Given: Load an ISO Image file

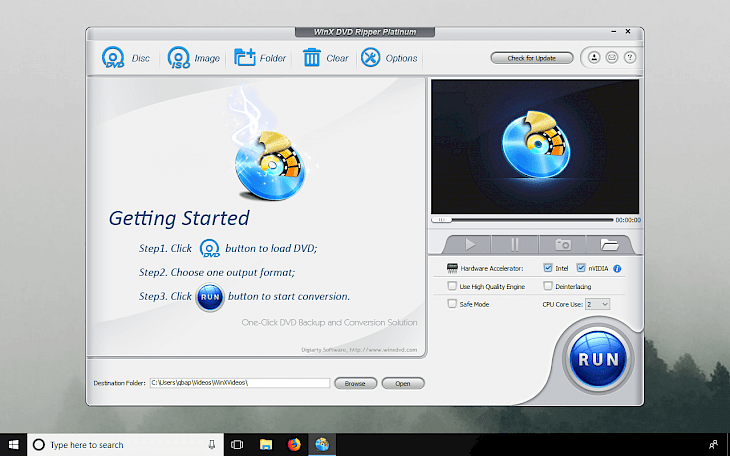Looking at the screenshot, I should coord(193,58).
